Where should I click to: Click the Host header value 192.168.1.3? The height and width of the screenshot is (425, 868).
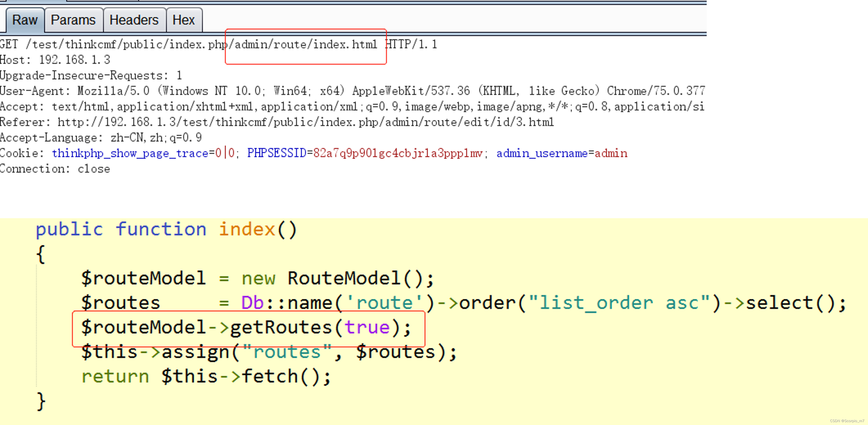74,60
